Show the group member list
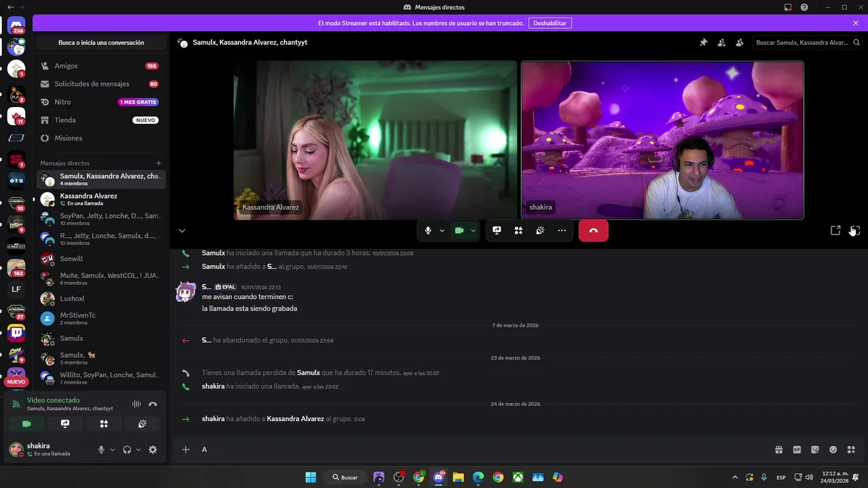Viewport: 868px width, 488px height. 739,42
